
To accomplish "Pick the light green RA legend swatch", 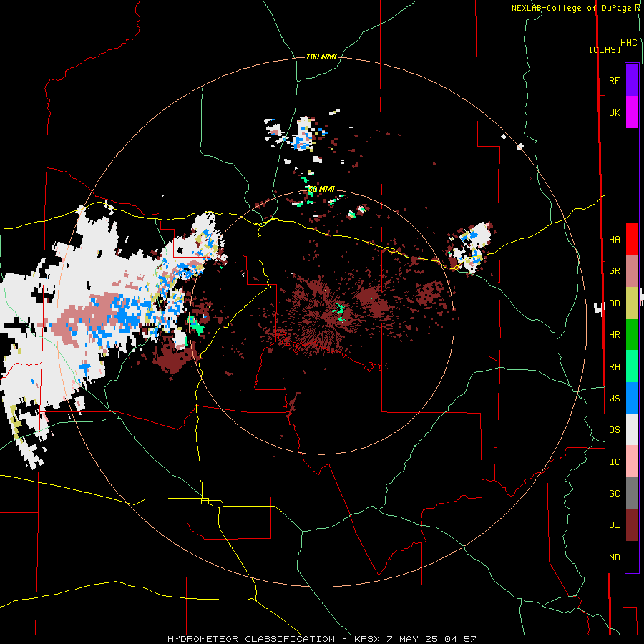I will pos(632,366).
